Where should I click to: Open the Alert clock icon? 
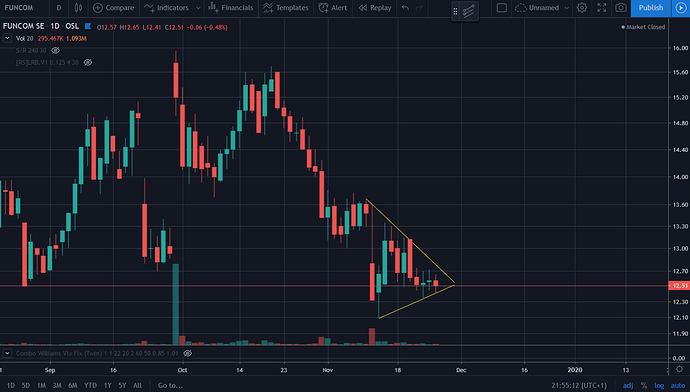tap(323, 8)
